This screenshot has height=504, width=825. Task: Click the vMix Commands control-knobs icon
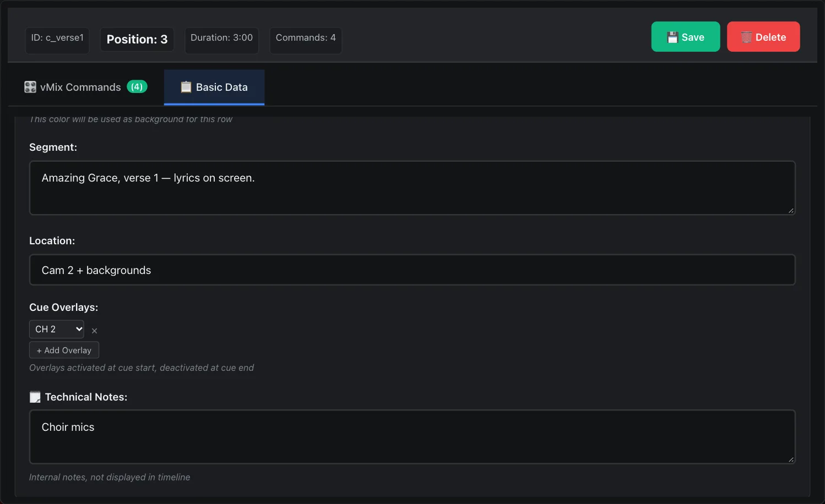(30, 87)
